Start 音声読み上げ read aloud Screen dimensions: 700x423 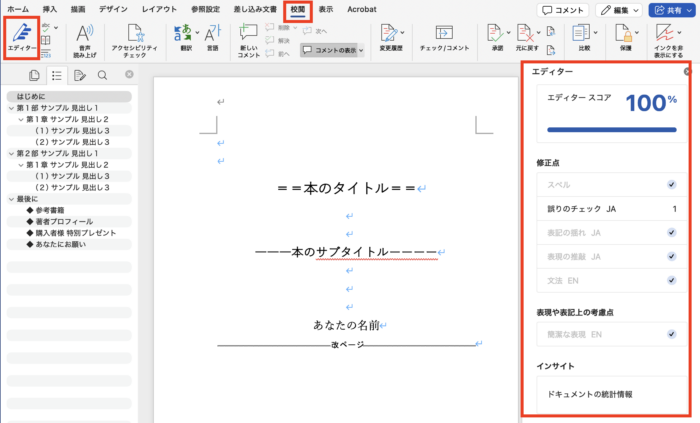84,41
